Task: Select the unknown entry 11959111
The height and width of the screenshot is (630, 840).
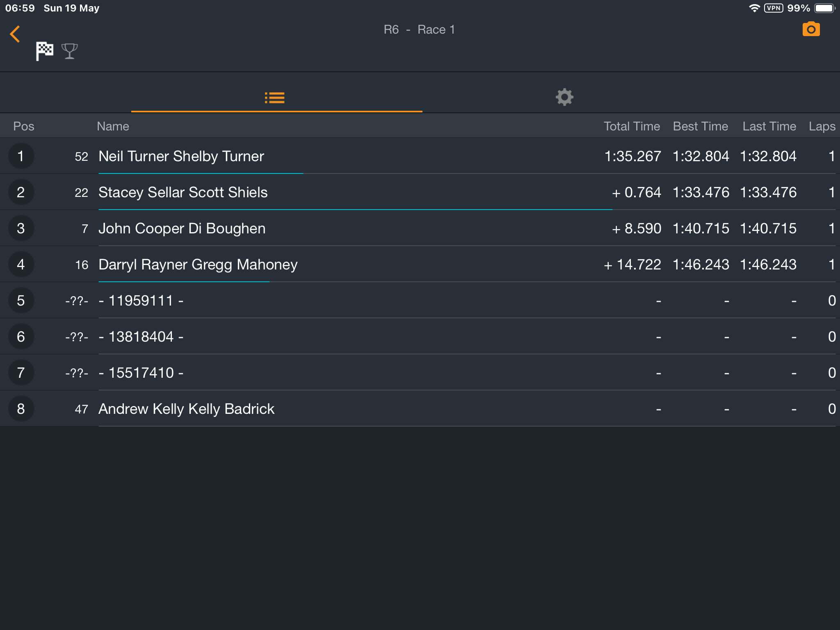Action: tap(420, 300)
